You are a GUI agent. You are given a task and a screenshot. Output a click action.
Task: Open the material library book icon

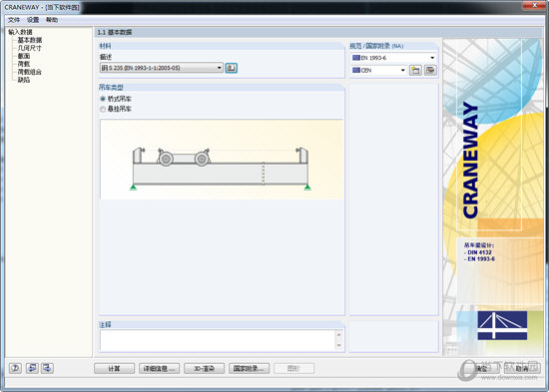[x=232, y=68]
